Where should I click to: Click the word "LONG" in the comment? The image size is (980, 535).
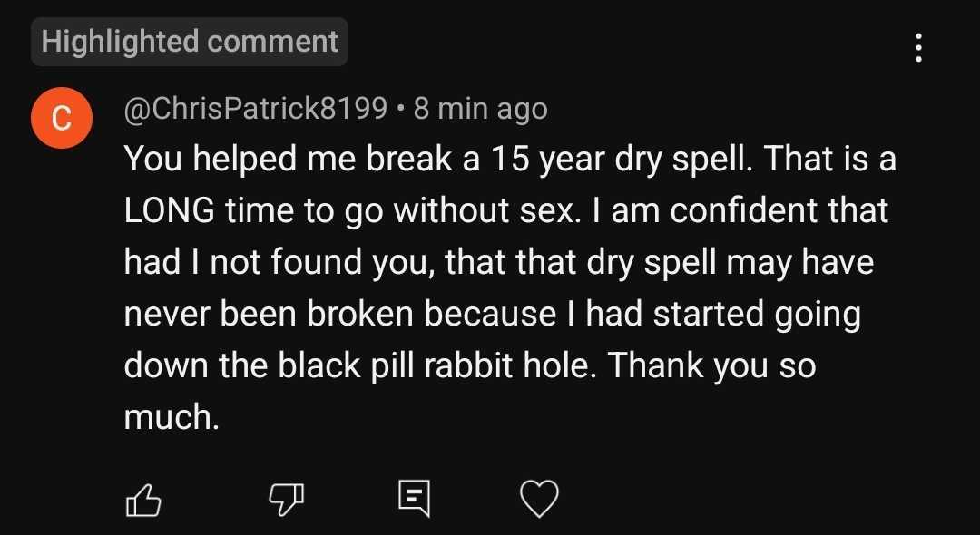169,211
